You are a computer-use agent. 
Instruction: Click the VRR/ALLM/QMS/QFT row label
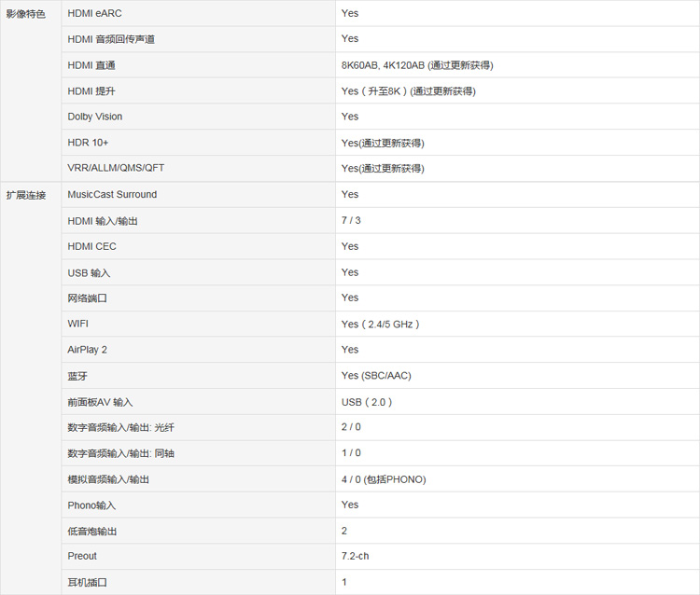coord(116,168)
